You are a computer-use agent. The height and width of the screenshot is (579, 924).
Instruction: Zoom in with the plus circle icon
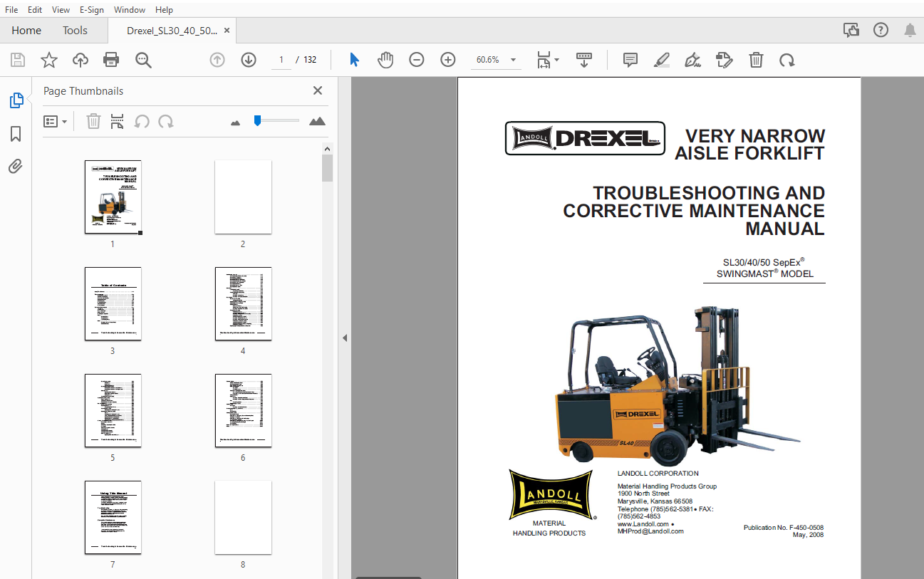(447, 60)
